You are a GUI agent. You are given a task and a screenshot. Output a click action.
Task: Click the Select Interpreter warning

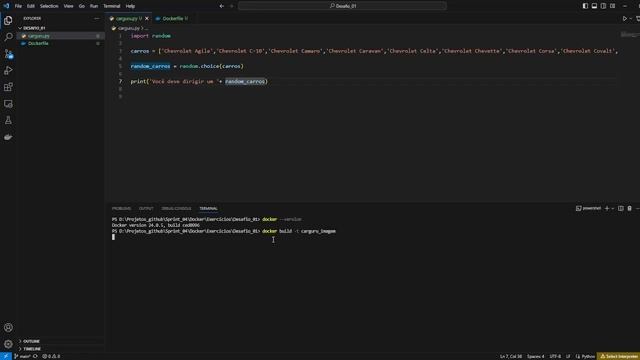618,356
